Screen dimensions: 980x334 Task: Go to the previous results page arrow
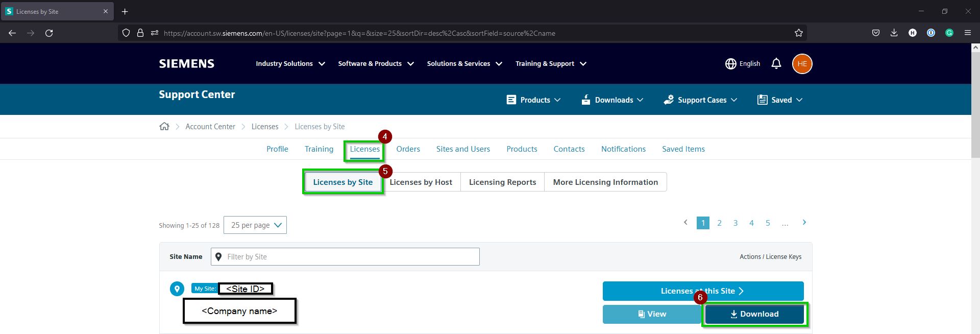click(x=685, y=222)
